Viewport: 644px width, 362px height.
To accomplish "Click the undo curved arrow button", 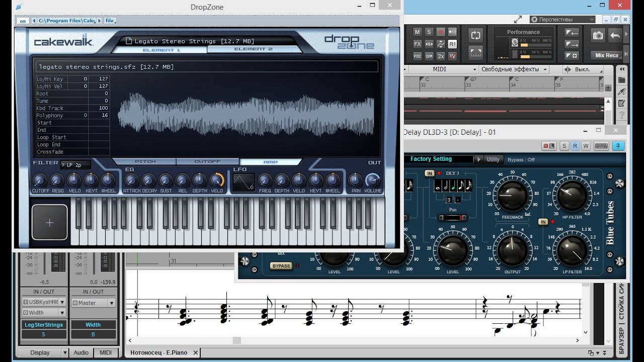I will point(615,36).
